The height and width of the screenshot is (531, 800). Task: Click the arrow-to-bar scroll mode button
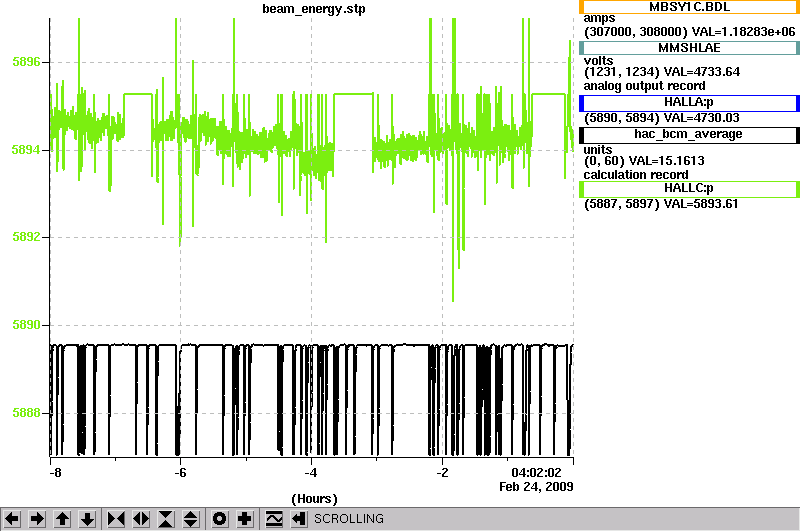point(299,519)
